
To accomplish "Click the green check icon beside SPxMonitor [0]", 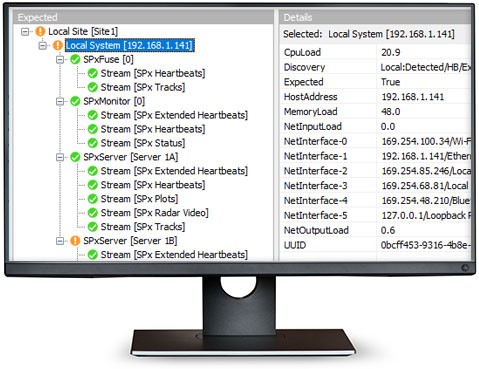I will pos(75,101).
